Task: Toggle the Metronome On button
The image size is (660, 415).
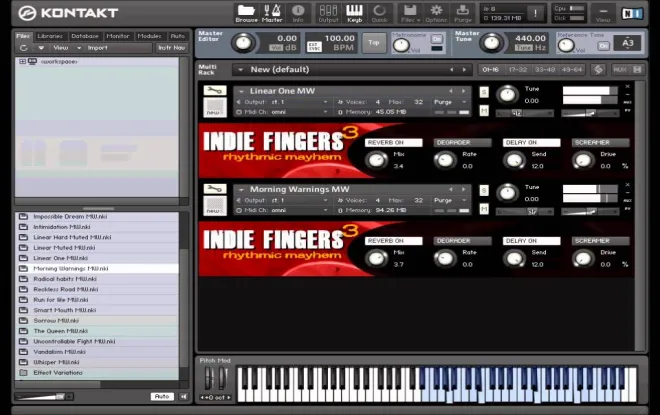Action: pyautogui.click(x=437, y=39)
